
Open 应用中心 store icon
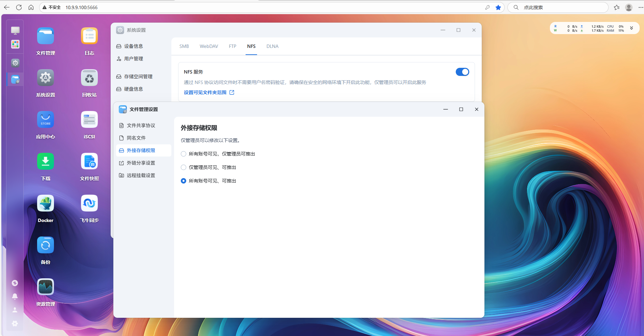(x=46, y=120)
